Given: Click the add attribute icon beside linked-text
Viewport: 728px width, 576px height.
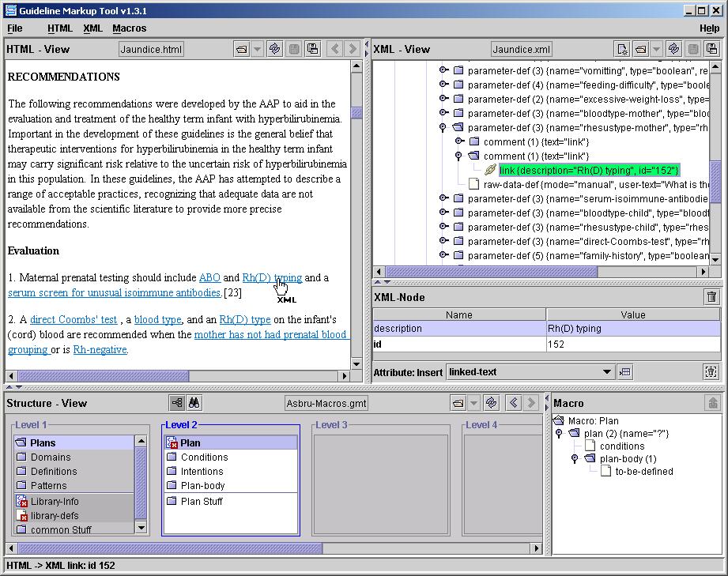Looking at the screenshot, I should (625, 372).
